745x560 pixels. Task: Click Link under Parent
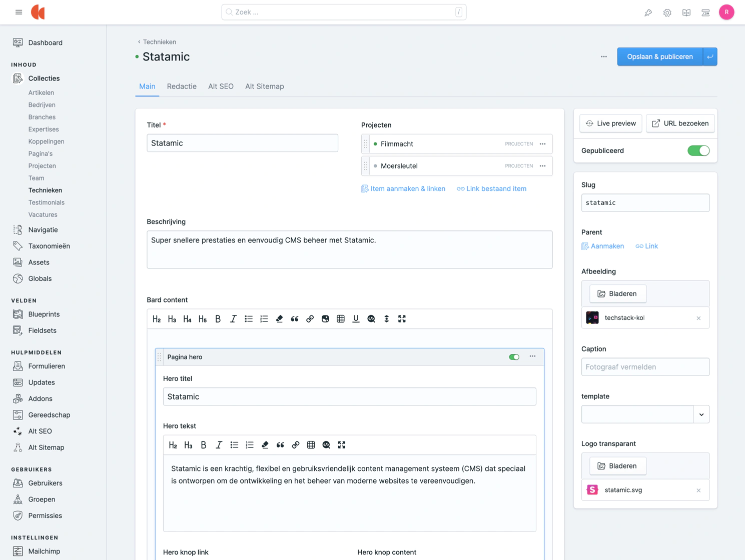point(647,246)
